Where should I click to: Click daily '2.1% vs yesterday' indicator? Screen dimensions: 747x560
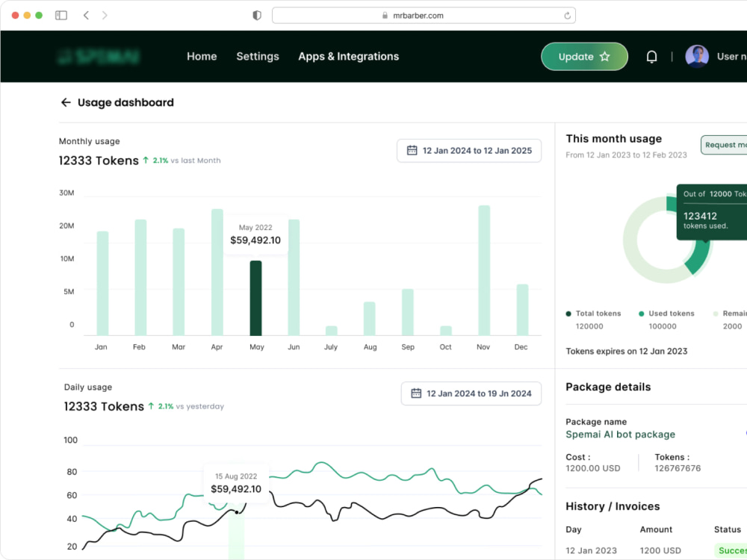[x=186, y=406]
